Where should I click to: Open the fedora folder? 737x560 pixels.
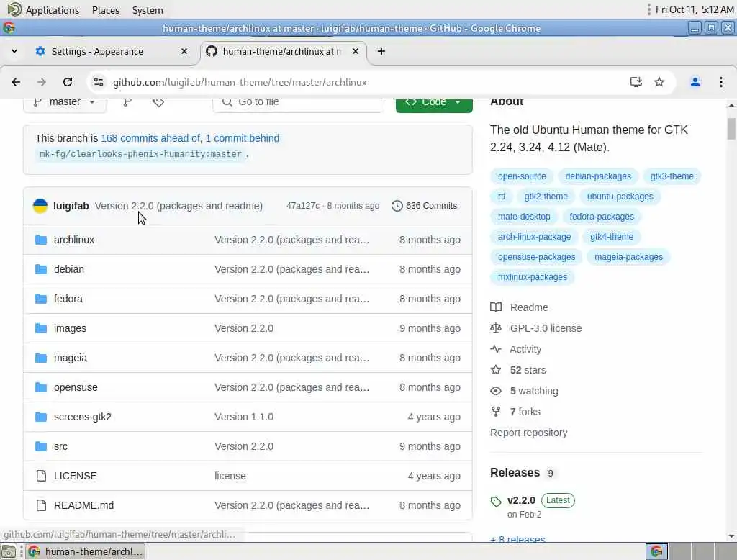click(x=68, y=299)
